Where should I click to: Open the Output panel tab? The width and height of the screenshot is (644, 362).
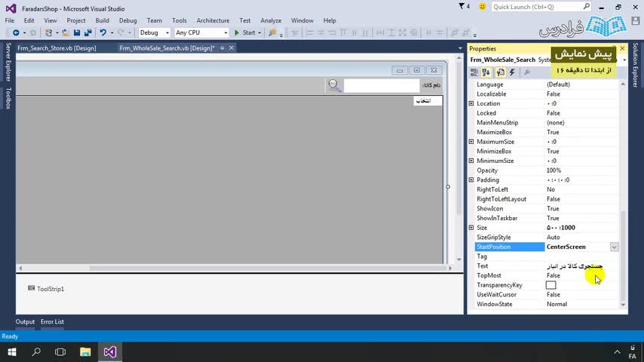tap(25, 322)
